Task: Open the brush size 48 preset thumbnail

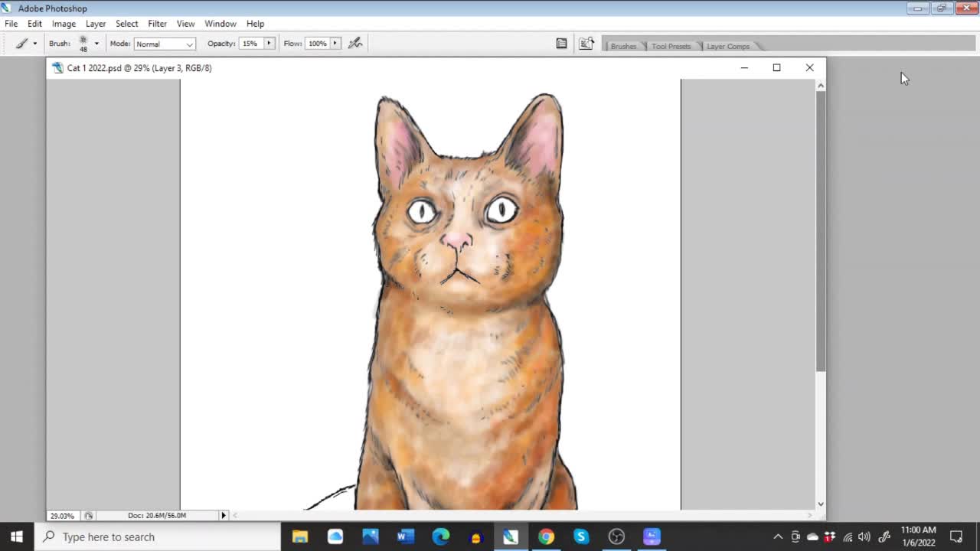Action: 83,44
